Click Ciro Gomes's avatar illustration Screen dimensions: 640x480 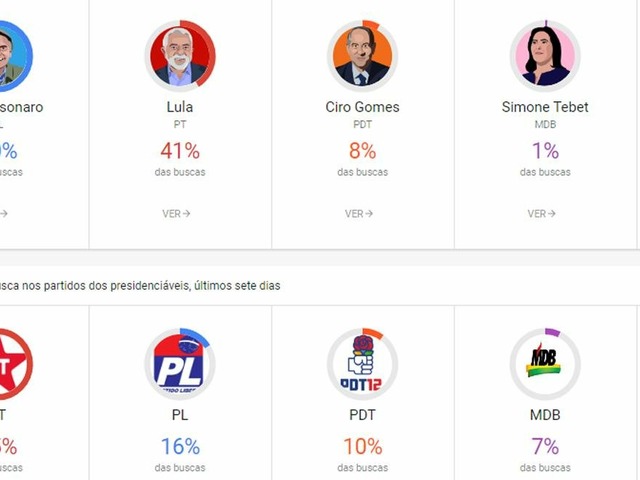click(362, 56)
